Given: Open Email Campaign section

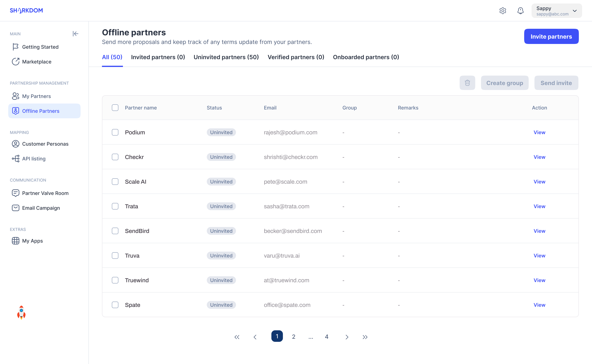Looking at the screenshot, I should coord(41,208).
